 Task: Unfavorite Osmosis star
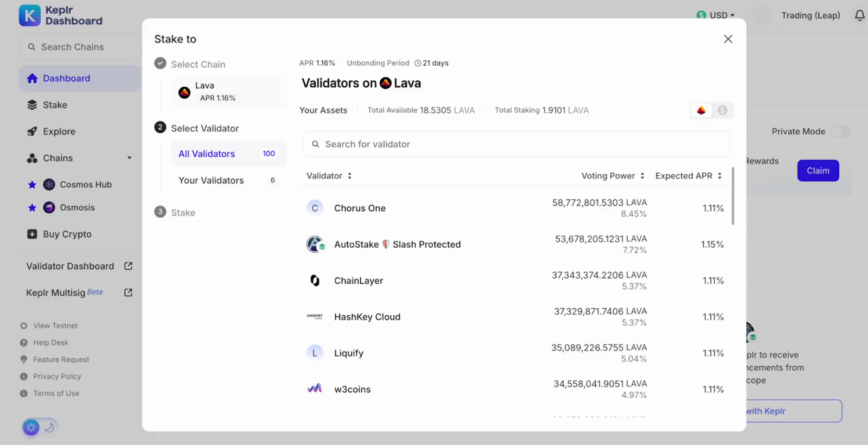point(32,207)
